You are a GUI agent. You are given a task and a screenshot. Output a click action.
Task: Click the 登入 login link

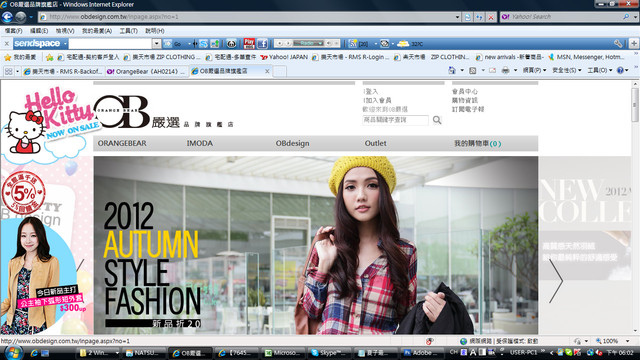371,91
